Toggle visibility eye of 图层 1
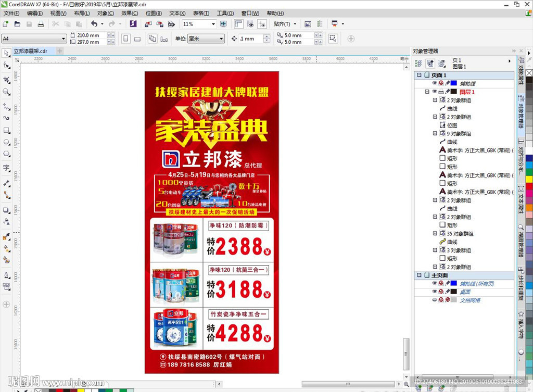The image size is (533, 392). tap(435, 92)
